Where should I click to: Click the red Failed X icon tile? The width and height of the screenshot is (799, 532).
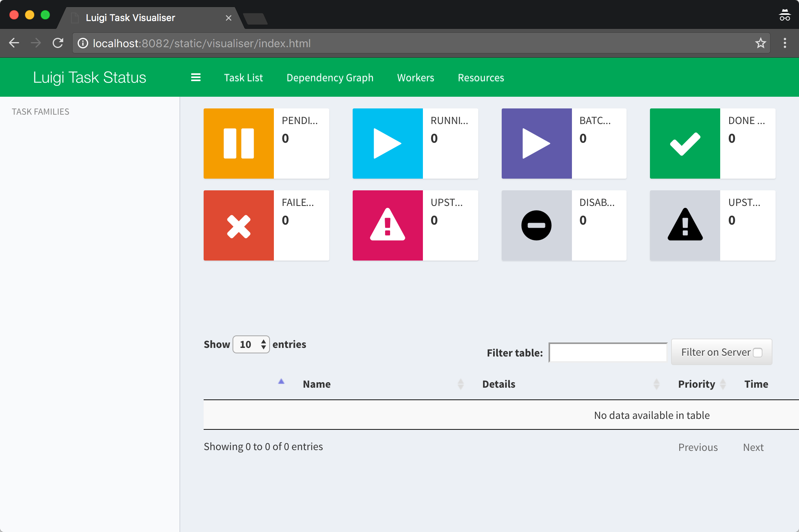(x=239, y=225)
